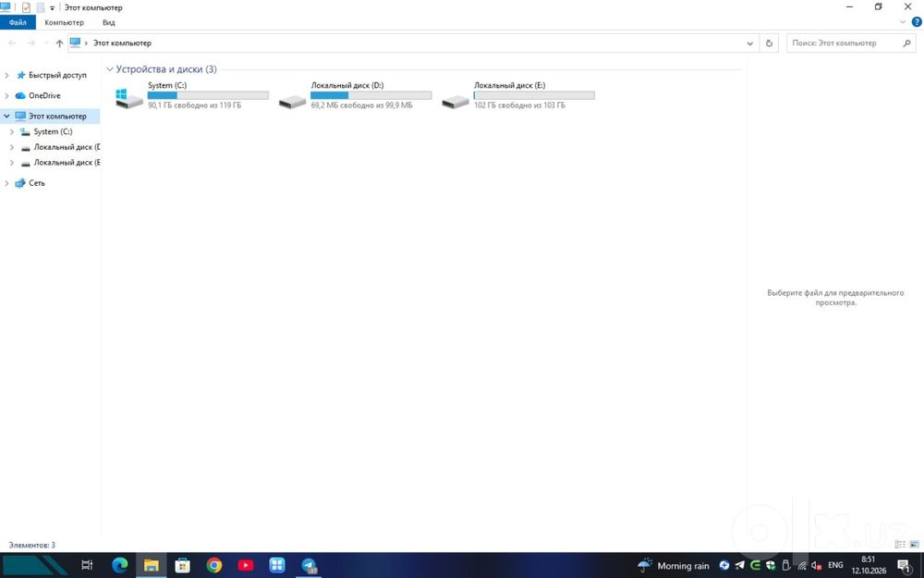Open the Properties quick access toolbar icon
The image size is (924, 578).
(x=26, y=7)
